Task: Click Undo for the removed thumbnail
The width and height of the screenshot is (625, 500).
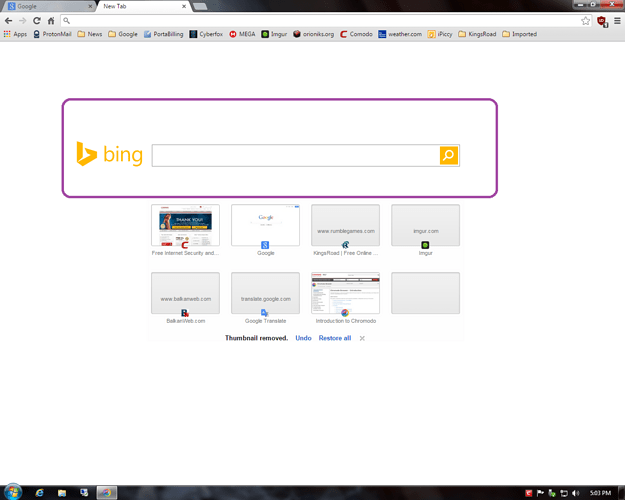Action: point(303,338)
